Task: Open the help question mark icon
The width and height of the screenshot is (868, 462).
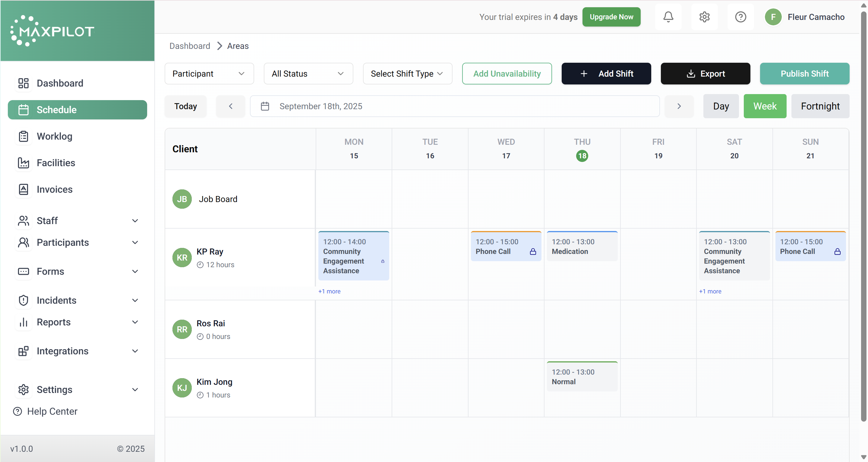Action: pos(740,17)
